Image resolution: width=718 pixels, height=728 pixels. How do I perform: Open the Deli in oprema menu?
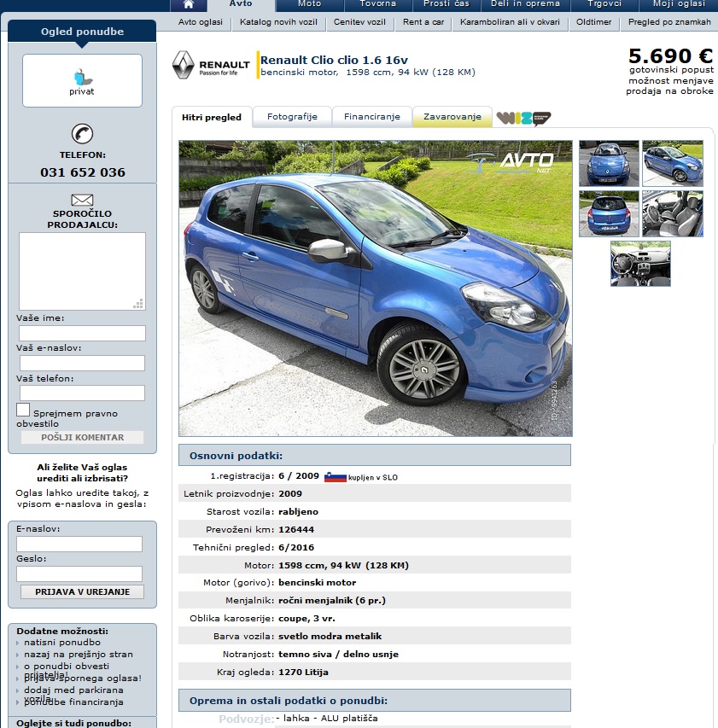(x=525, y=4)
